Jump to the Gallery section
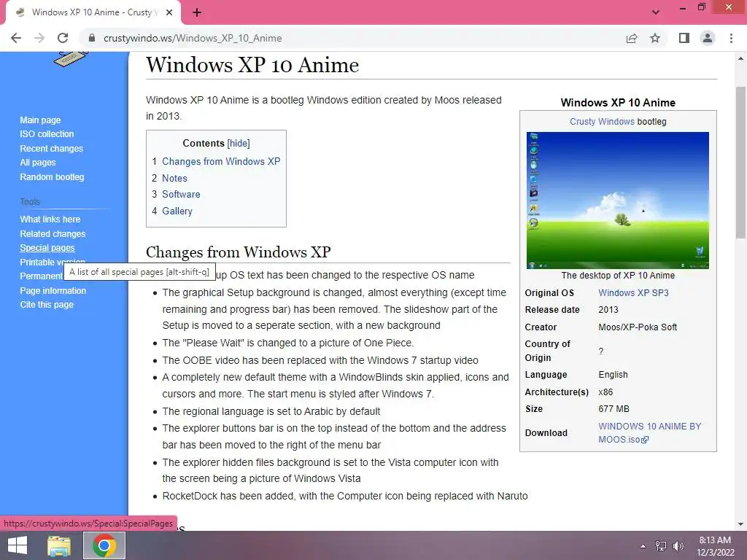747x560 pixels. click(x=177, y=211)
